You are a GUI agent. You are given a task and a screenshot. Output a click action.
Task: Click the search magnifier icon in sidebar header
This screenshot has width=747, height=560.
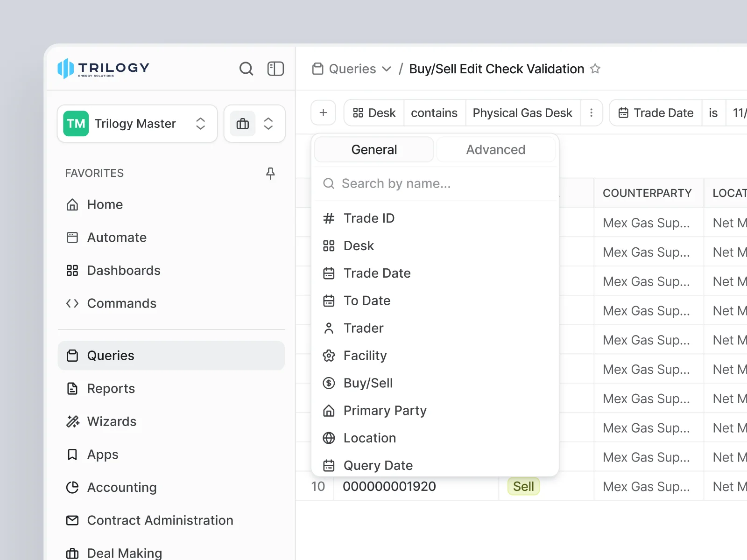[246, 69]
